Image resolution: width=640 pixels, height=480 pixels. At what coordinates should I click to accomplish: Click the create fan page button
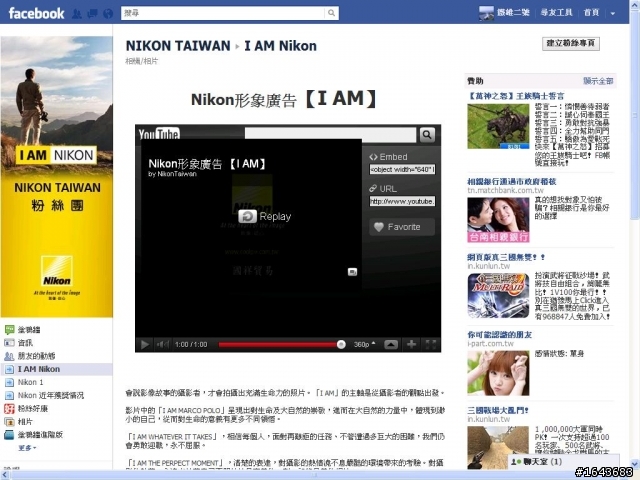(571, 43)
